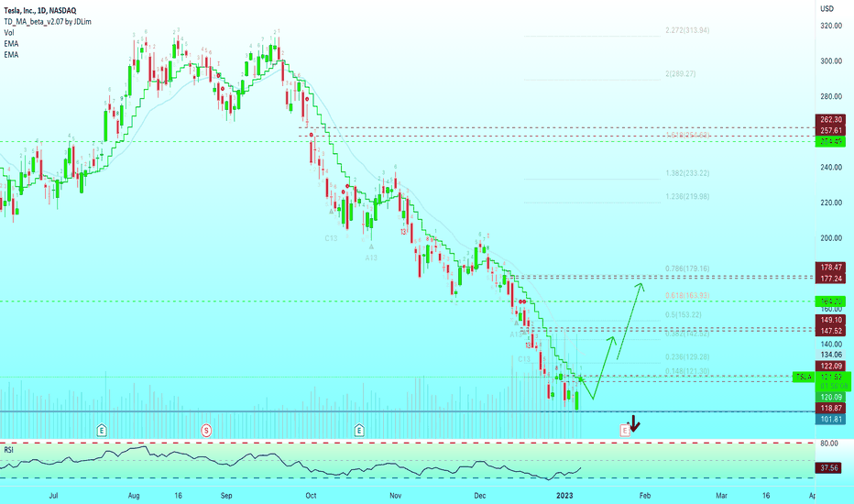Click the 320.00 price axis tick

831,26
